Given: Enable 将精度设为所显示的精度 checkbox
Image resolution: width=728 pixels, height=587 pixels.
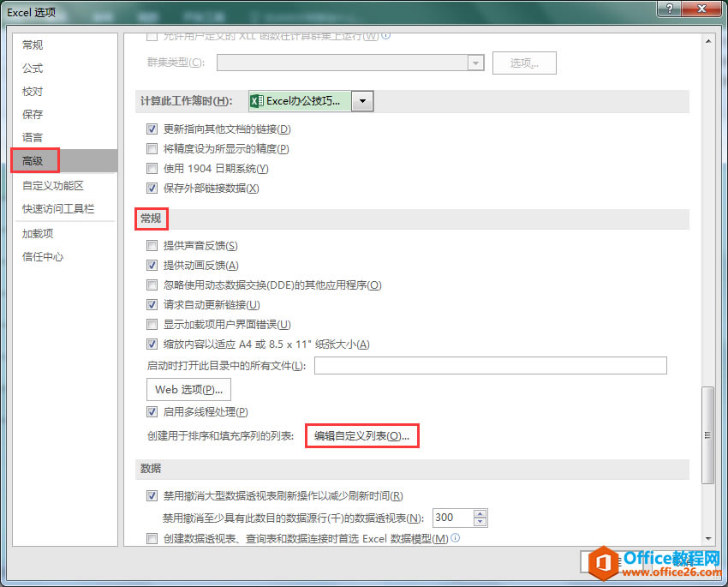Looking at the screenshot, I should coord(152,148).
